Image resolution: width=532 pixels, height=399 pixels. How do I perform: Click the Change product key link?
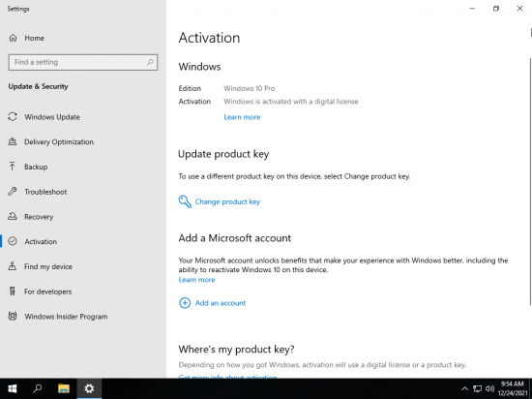point(227,201)
